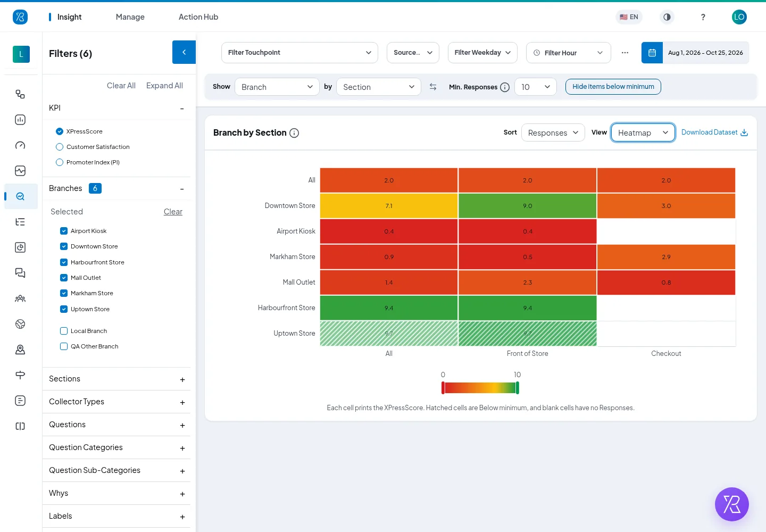
Task: Open the date range calendar icon
Action: point(652,53)
